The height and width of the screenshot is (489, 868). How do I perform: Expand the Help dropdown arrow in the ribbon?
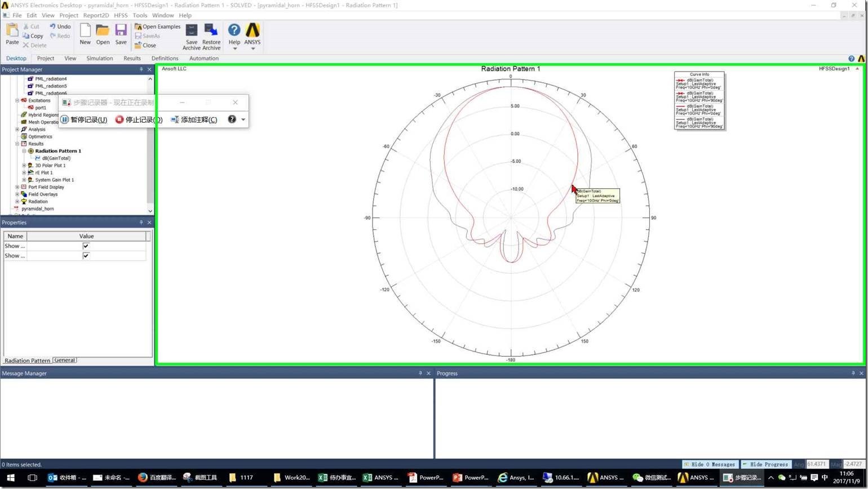tap(234, 48)
